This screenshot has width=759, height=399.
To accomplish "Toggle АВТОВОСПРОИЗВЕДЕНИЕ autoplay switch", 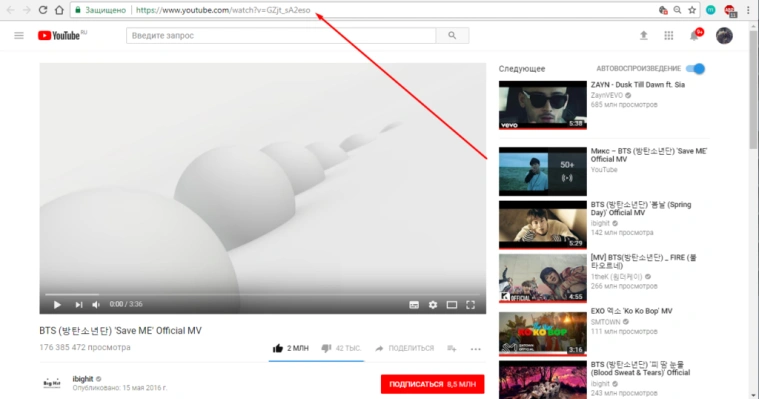I will point(696,69).
